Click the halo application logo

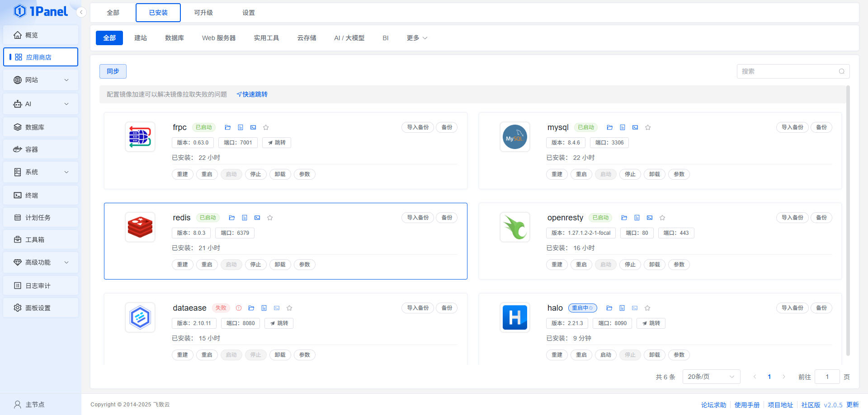click(x=515, y=317)
